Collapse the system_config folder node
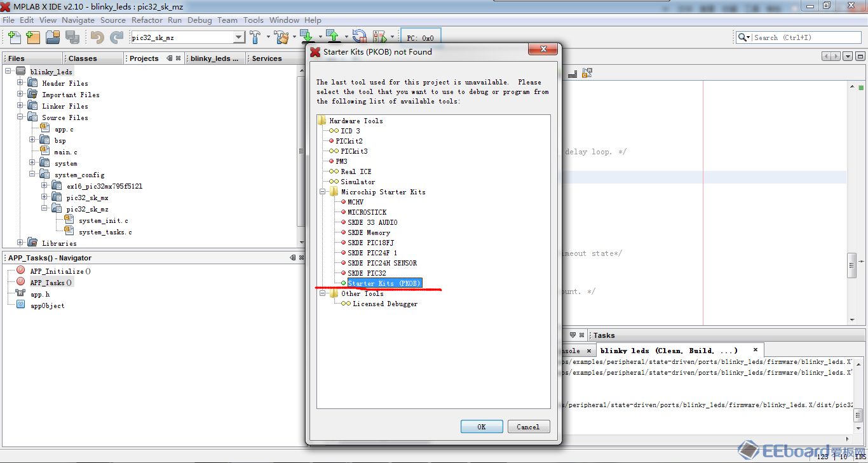Viewport: 868px width, 463px height. 32,175
